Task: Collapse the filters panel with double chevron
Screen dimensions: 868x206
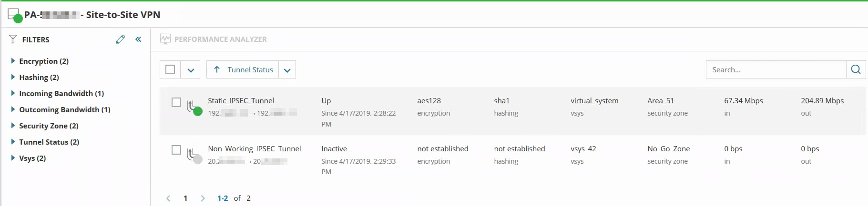Action: (x=138, y=39)
